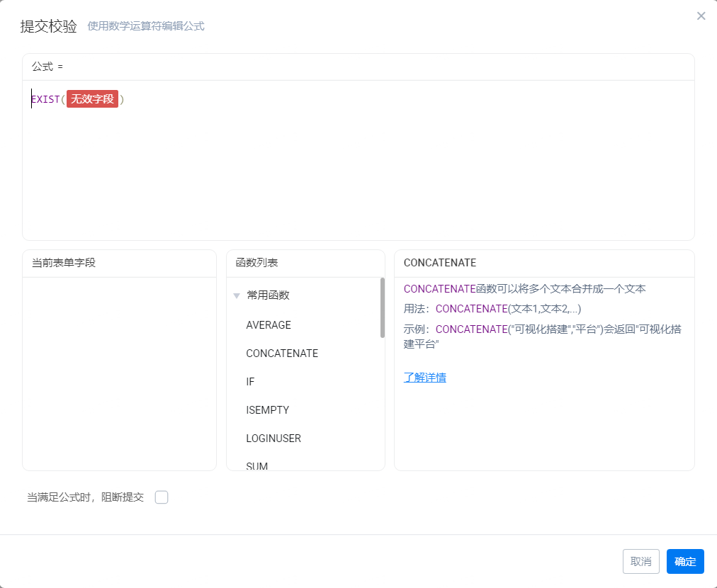Click the 使用数学运算符编辑公式 subtitle
Viewport: 717px width, 588px height.
pyautogui.click(x=146, y=26)
